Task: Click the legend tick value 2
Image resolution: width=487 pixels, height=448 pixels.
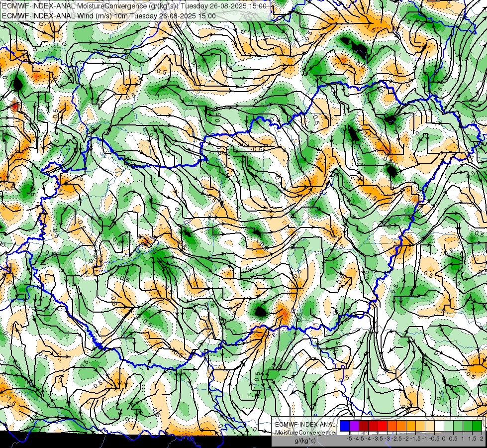Action: click(x=482, y=439)
